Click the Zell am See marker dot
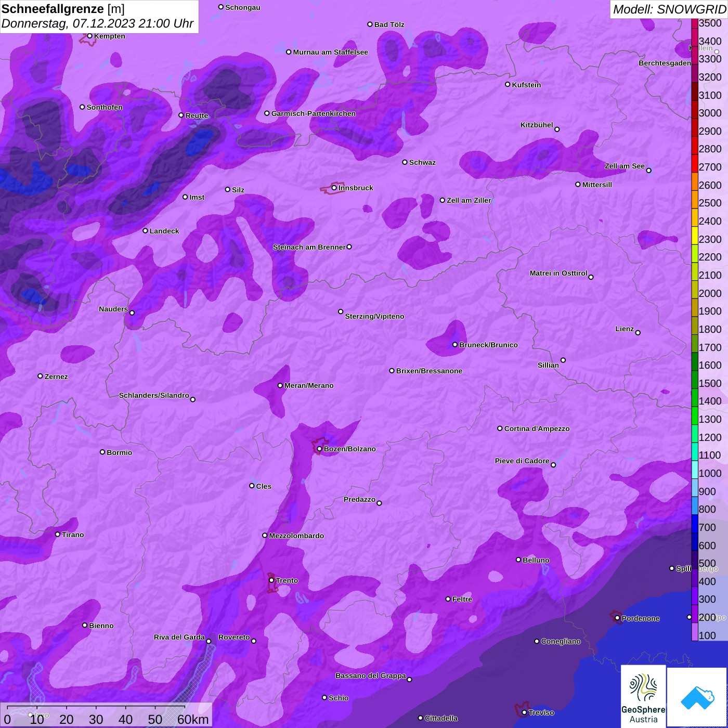Viewport: 728px width, 728px height. tap(648, 170)
